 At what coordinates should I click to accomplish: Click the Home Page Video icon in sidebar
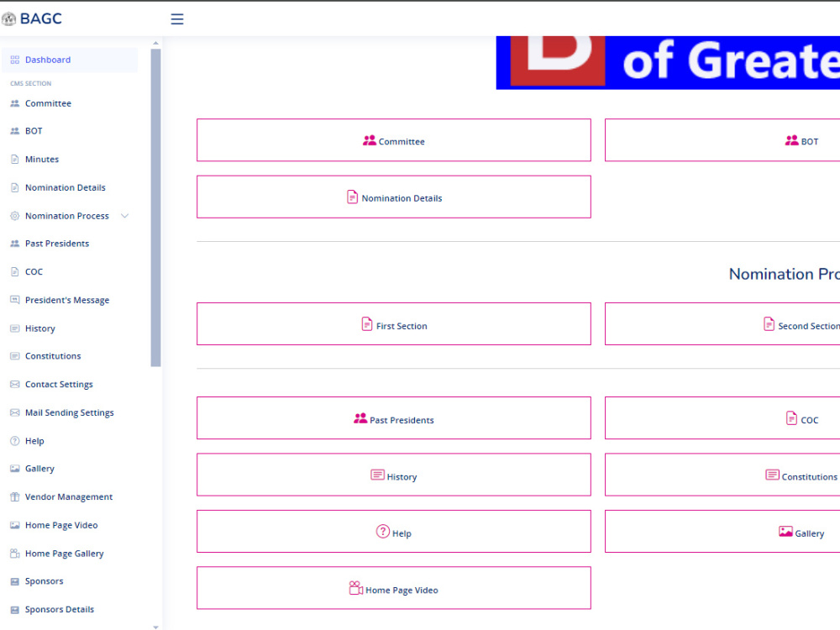pyautogui.click(x=15, y=525)
